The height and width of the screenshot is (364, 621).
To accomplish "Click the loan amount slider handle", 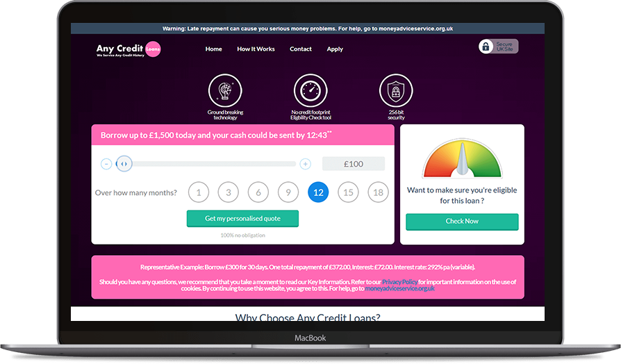I will [124, 163].
